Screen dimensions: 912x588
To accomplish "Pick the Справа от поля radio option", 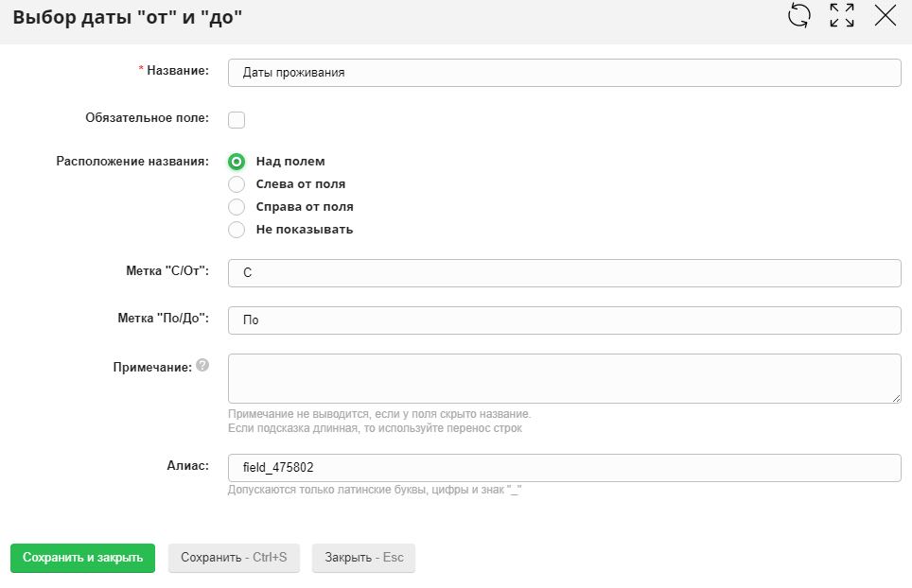I will tap(237, 206).
